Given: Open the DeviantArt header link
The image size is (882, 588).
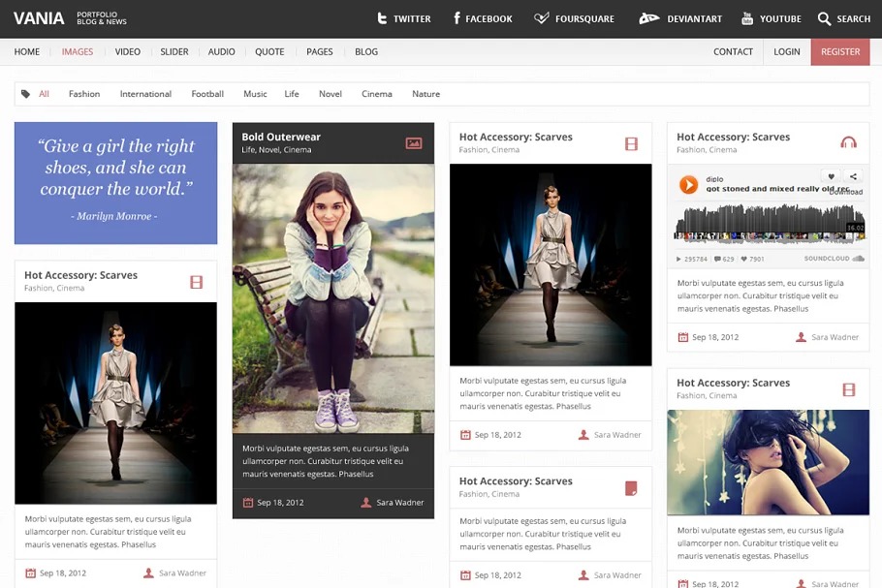Looking at the screenshot, I should (680, 18).
